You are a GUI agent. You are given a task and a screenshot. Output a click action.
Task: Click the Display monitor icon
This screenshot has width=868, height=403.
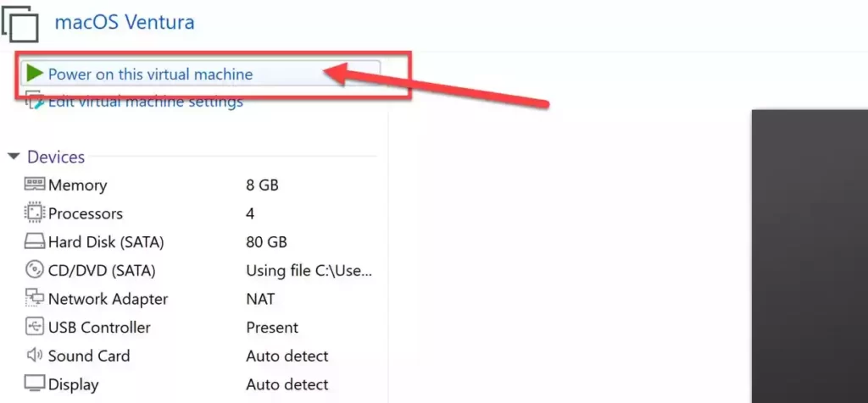coord(35,383)
